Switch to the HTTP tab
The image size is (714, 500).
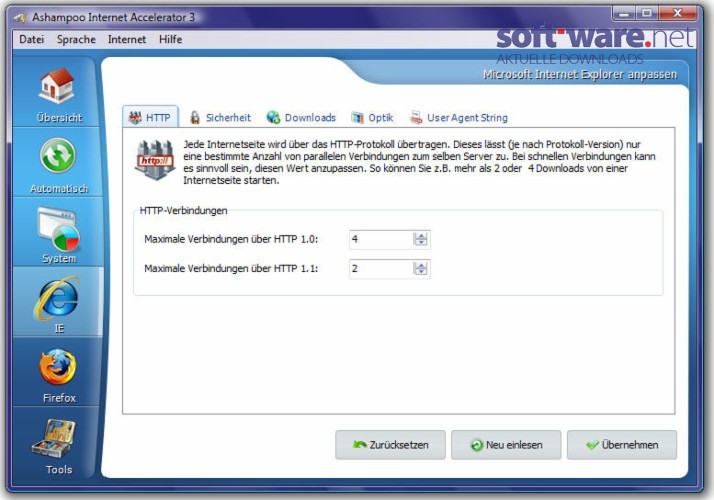pos(150,117)
